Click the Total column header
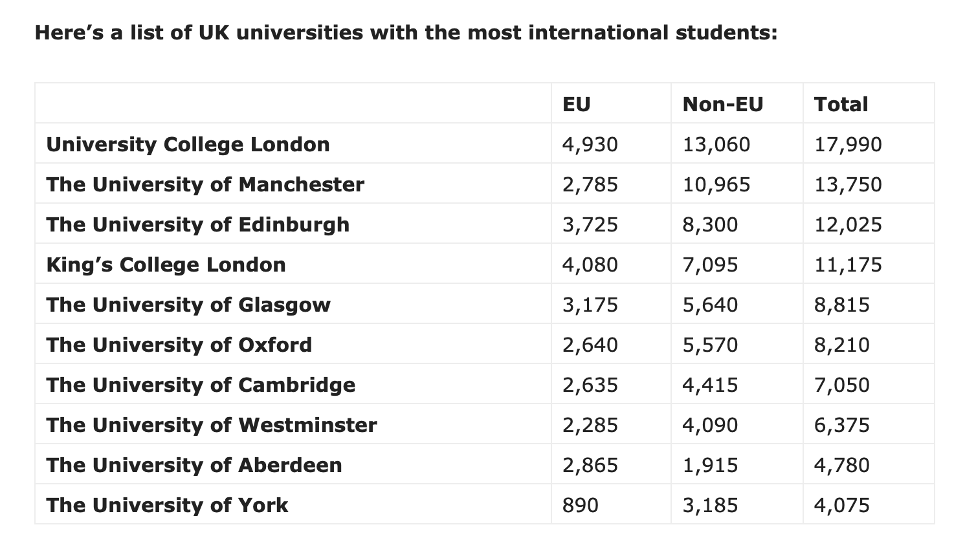Image resolution: width=976 pixels, height=560 pixels. tap(841, 104)
